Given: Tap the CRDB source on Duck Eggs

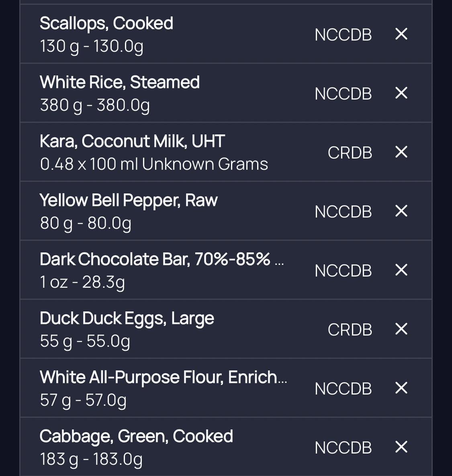Looking at the screenshot, I should (350, 330).
